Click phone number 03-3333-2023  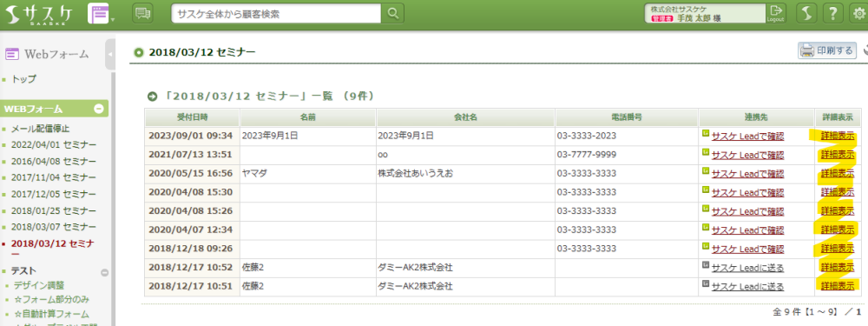click(x=587, y=136)
